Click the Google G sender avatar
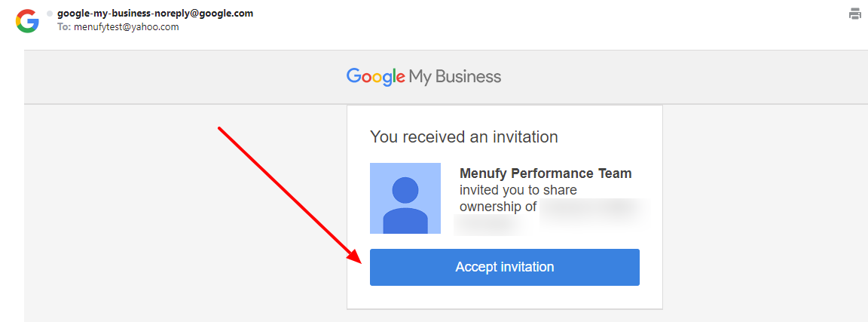Viewport: 868px width, 322px height. (x=27, y=22)
